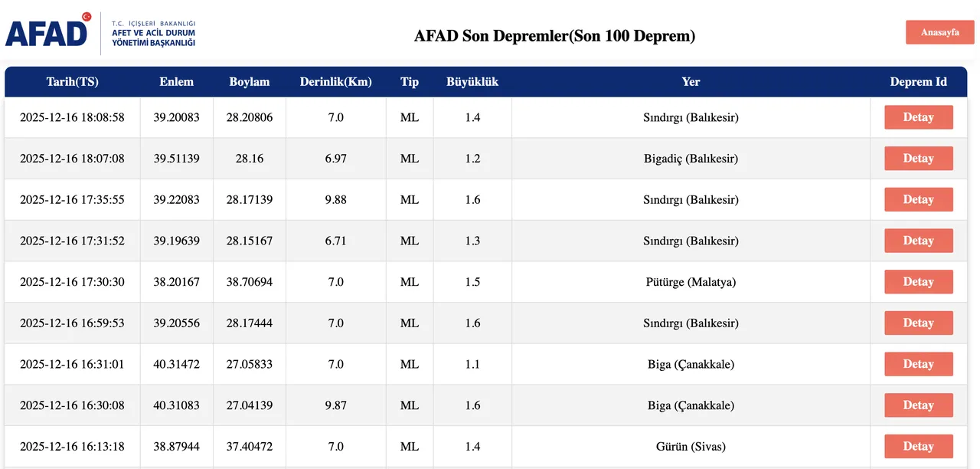Open Detay for the Biga quake at 16:30:08
Image resolution: width=980 pixels, height=469 pixels.
click(918, 405)
